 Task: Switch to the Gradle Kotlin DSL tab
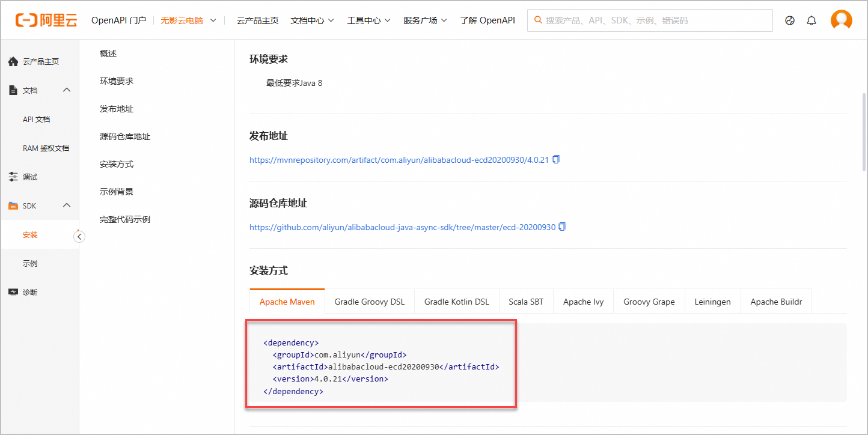tap(457, 301)
